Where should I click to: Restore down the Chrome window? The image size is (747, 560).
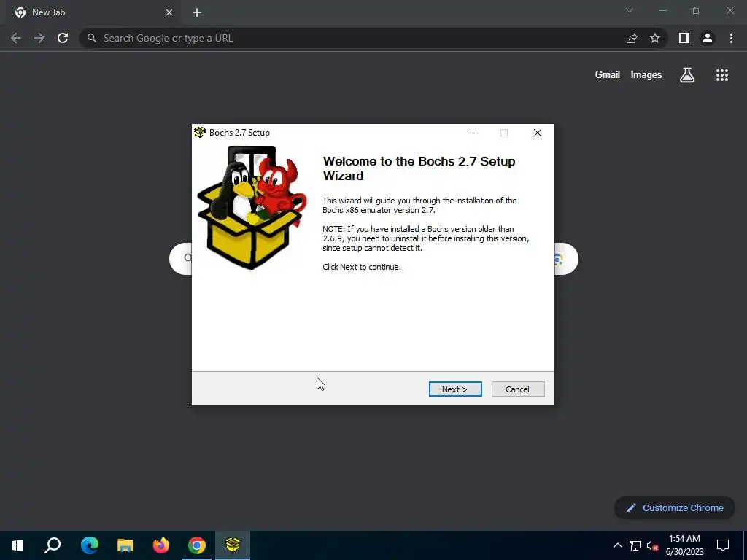tap(697, 10)
